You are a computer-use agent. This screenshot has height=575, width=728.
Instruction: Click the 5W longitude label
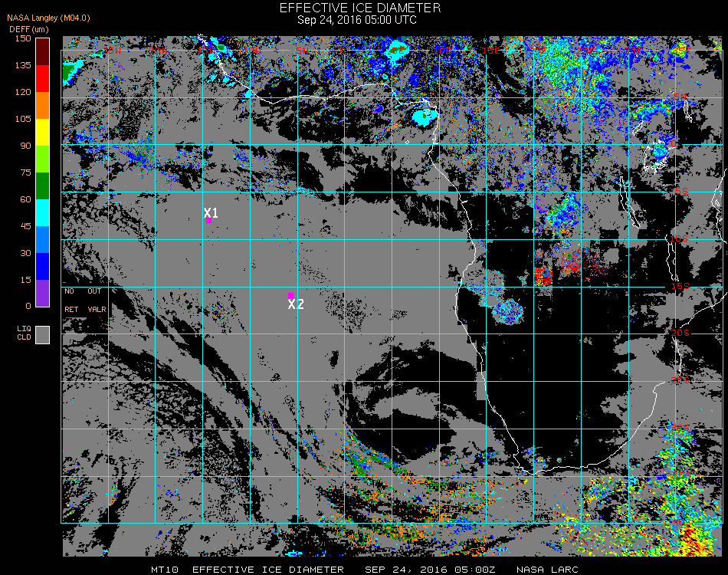point(302,51)
